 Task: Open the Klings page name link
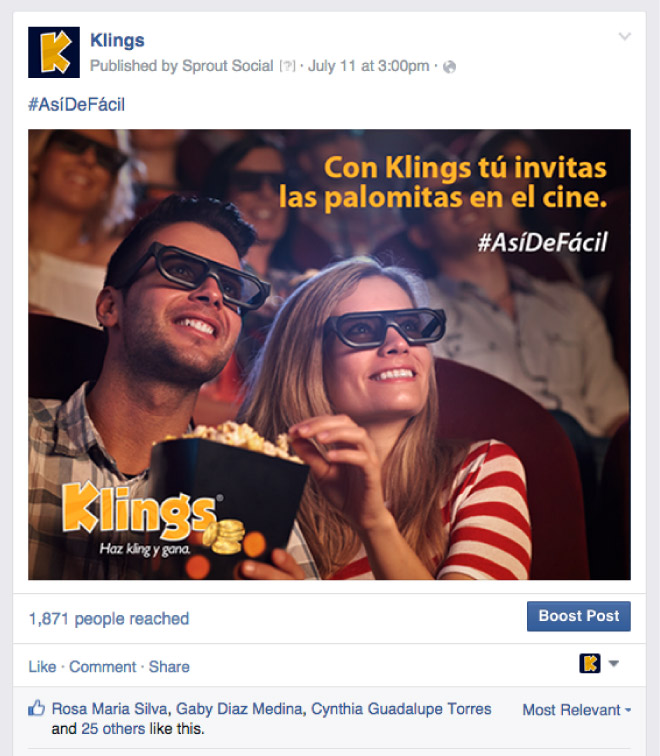[x=117, y=40]
